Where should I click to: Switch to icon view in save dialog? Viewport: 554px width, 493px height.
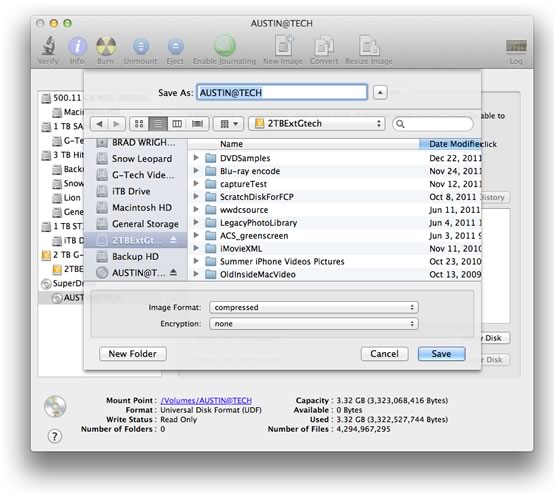click(139, 124)
